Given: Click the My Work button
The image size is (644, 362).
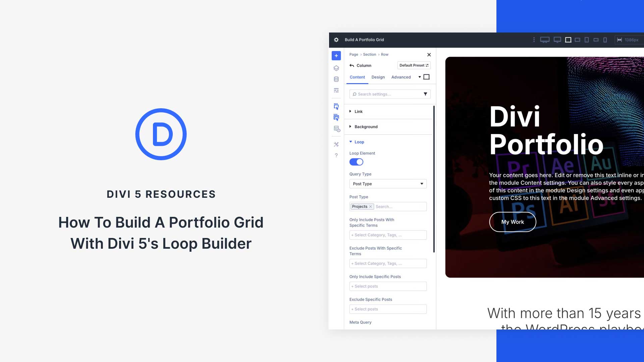Looking at the screenshot, I should (513, 222).
